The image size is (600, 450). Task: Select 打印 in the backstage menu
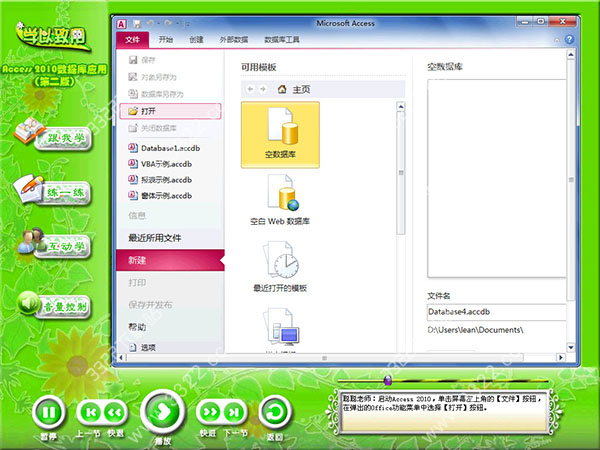(137, 282)
